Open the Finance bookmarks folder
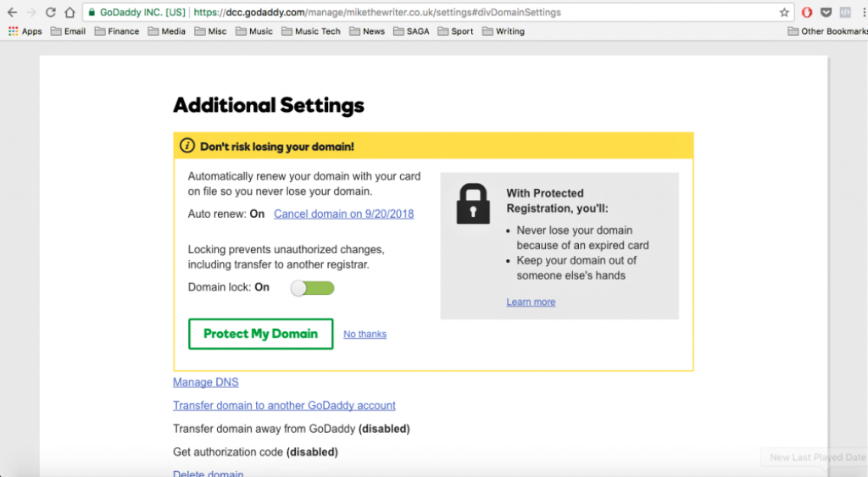Screen dimensions: 868x477 point(117,31)
